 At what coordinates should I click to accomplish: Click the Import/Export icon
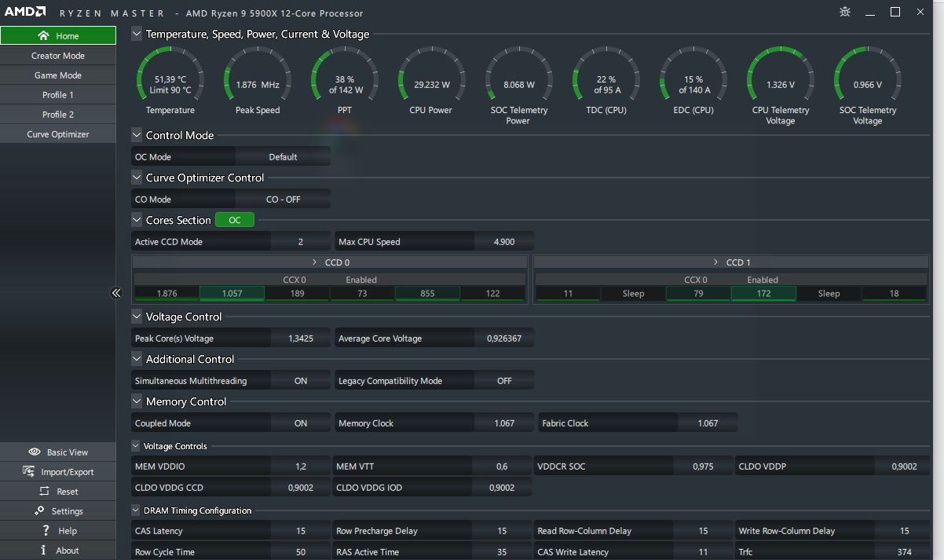29,471
